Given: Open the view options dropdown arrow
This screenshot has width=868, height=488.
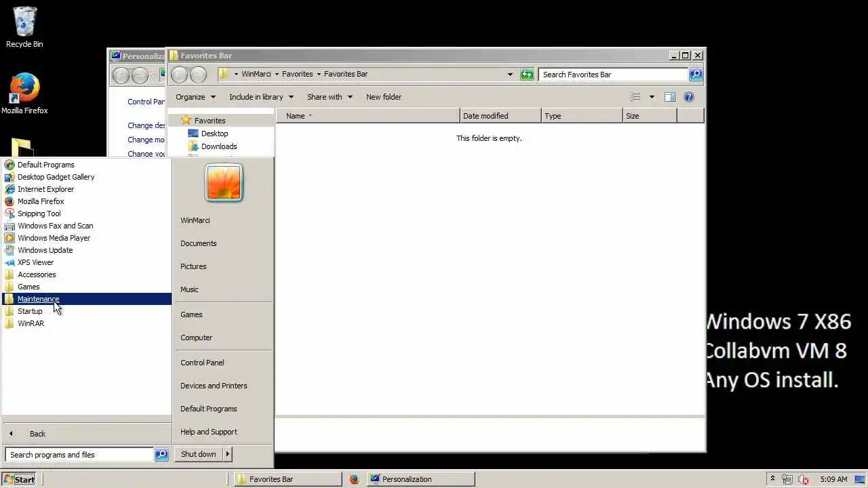Looking at the screenshot, I should pyautogui.click(x=652, y=97).
